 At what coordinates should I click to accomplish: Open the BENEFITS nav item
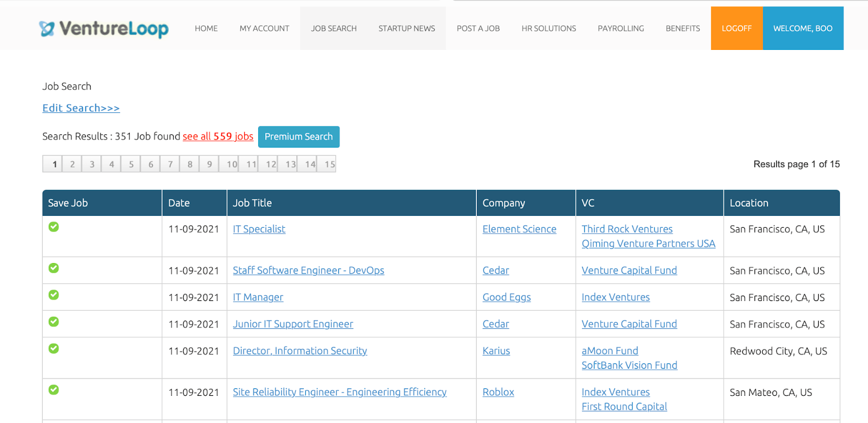[683, 28]
